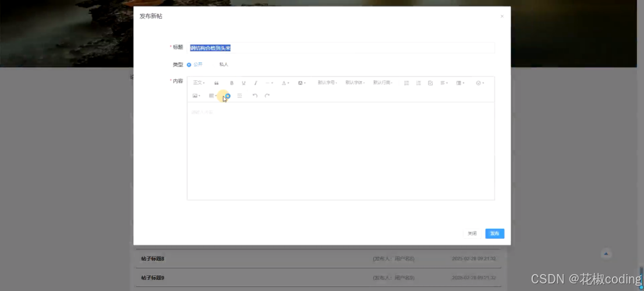This screenshot has height=291, width=644.
Task: Apply blockquote formatting in the editor
Action: tap(217, 83)
